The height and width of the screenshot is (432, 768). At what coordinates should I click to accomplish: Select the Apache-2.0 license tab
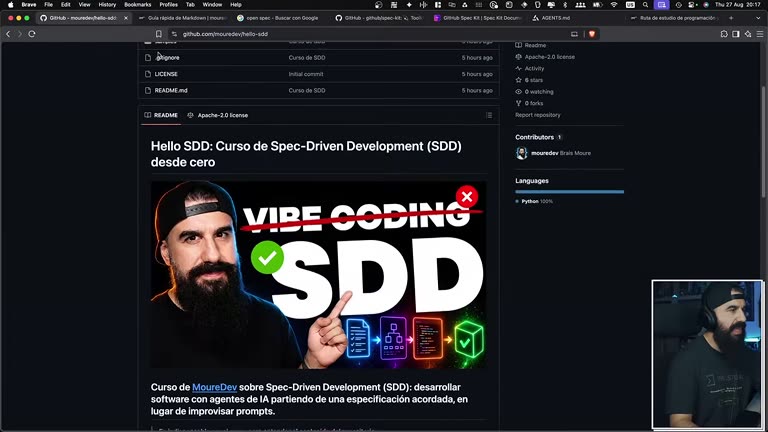(218, 115)
